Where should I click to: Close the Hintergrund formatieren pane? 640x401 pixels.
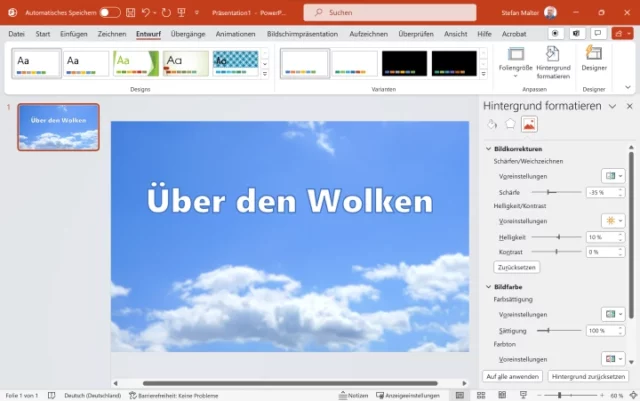(629, 106)
